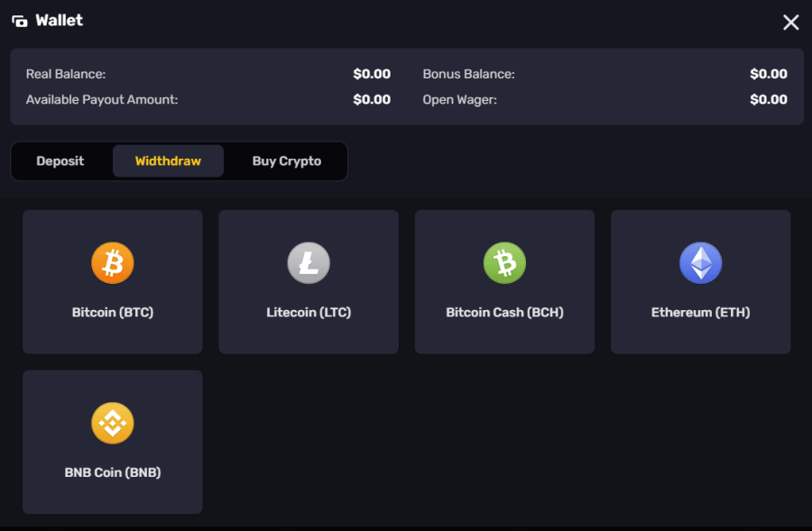This screenshot has height=531, width=812.
Task: Click the orange Bitcoin coin icon
Action: point(113,263)
